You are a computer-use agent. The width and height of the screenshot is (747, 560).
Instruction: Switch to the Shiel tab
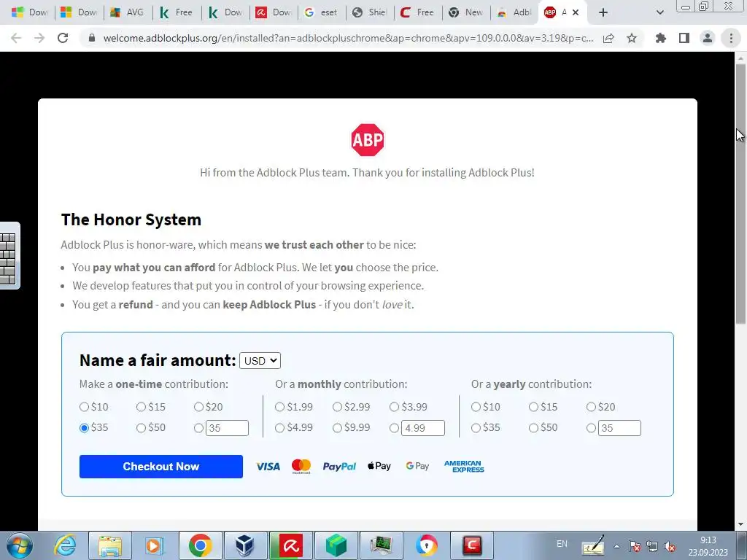coord(370,12)
